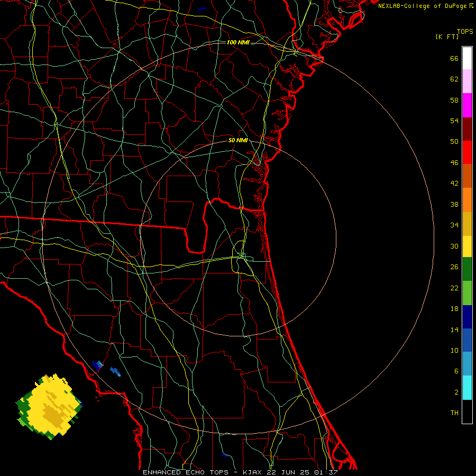Click the ENHANCED ECHO TOPS KJAX caption
The image size is (476, 476).
click(x=240, y=472)
